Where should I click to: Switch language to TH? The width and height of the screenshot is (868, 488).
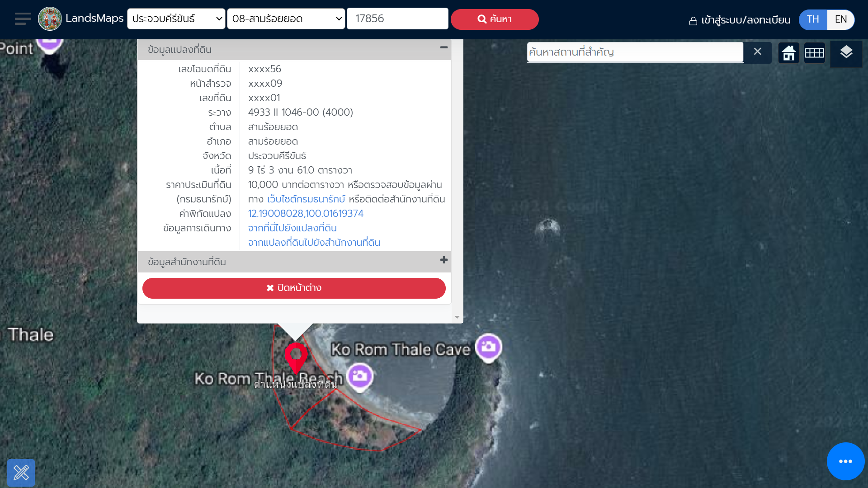click(x=813, y=19)
